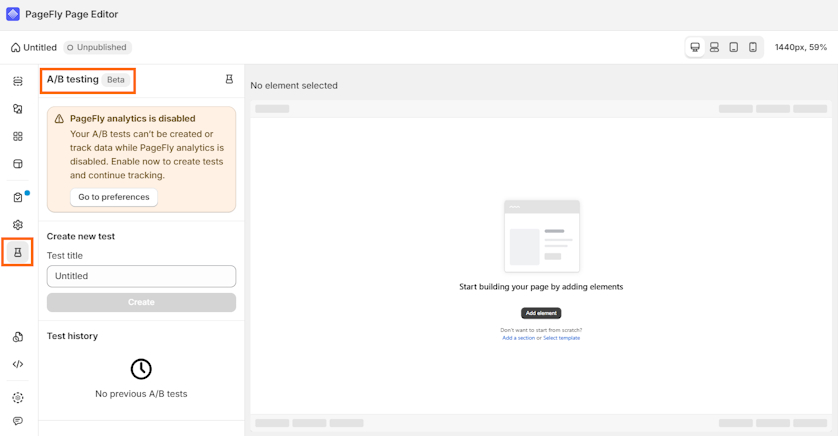Click the flask icon in A/B testing header
This screenshot has width=838, height=436.
coord(229,80)
